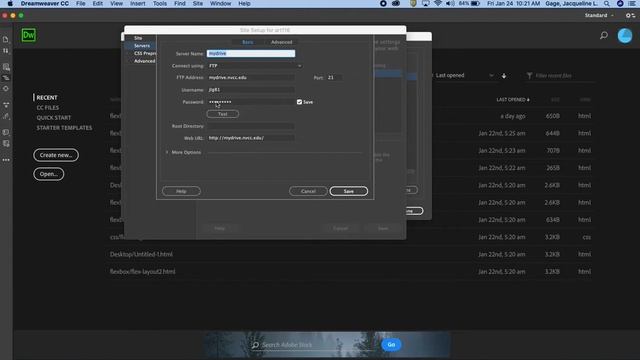Click the Create new... button
The height and width of the screenshot is (360, 640).
tap(56, 155)
